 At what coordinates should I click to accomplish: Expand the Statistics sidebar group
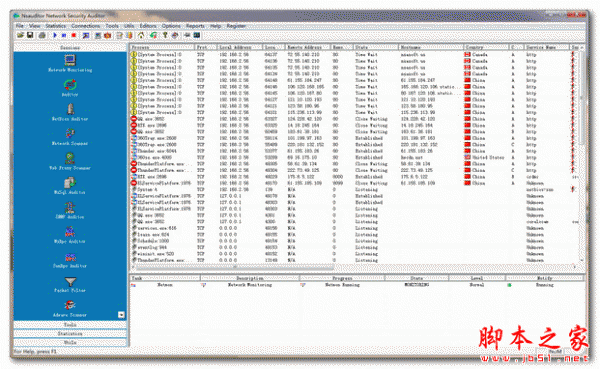click(70, 333)
